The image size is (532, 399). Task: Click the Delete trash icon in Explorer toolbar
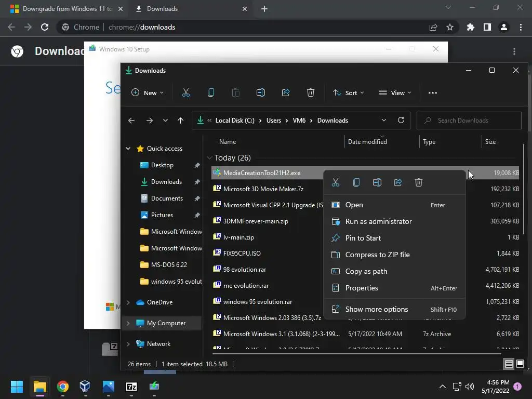coord(311,92)
